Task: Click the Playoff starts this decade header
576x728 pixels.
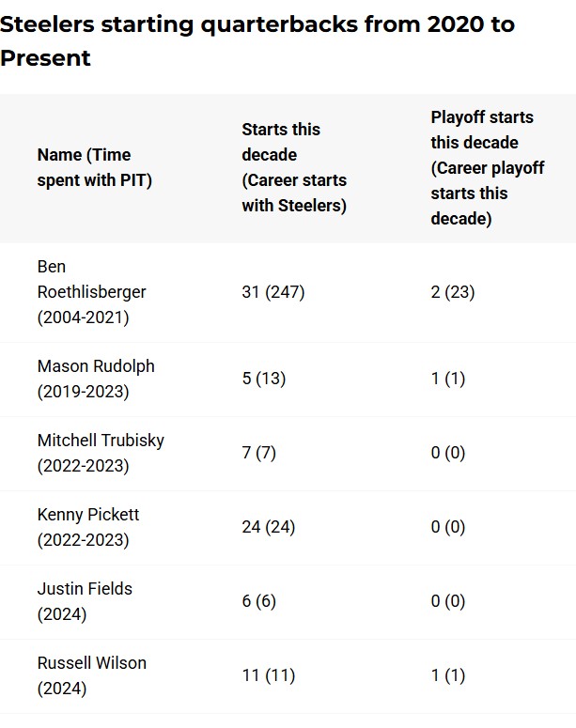Action: tap(488, 167)
